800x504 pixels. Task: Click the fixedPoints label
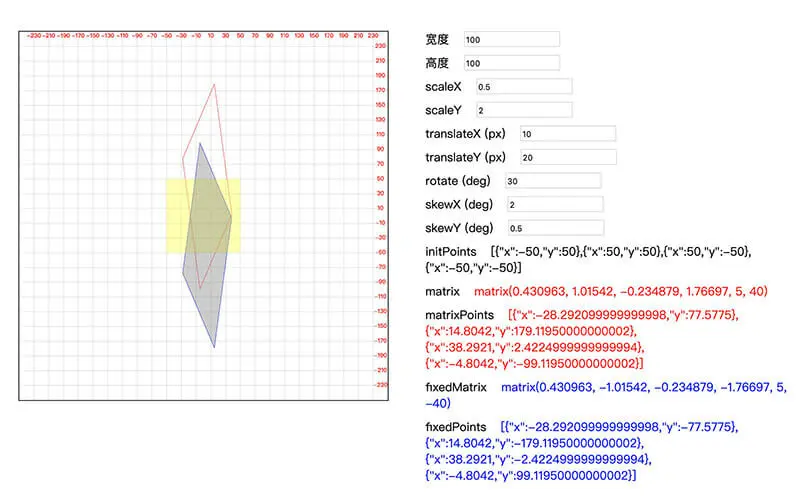pos(456,427)
